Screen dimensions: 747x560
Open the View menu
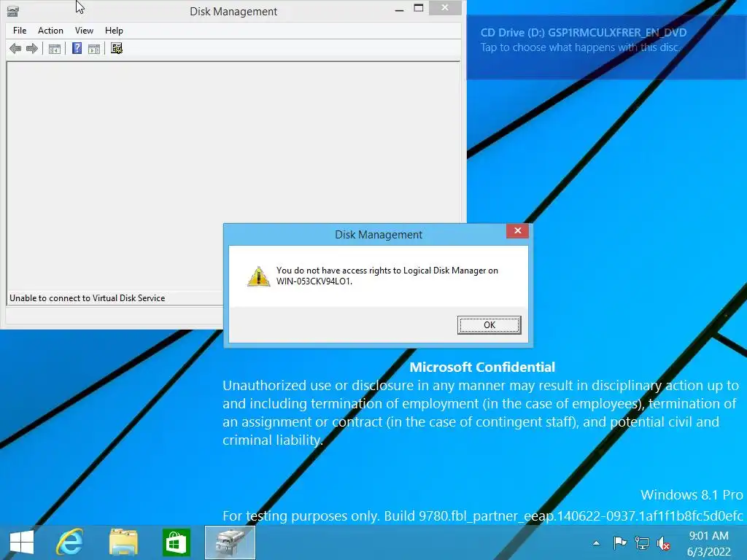84,31
